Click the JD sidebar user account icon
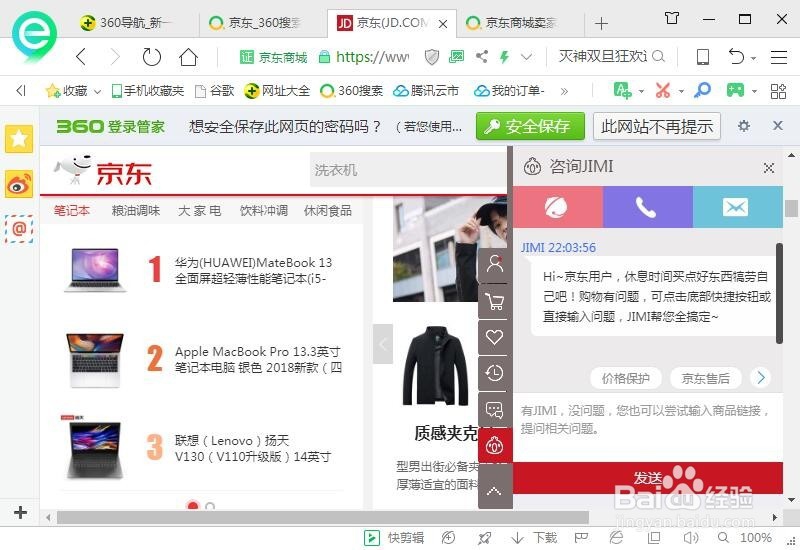 click(494, 264)
